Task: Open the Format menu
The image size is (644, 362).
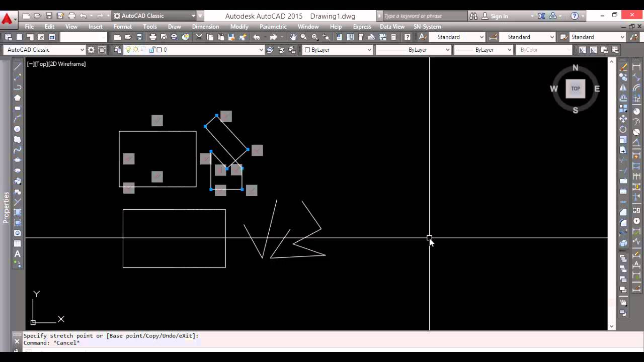Action: pos(122,27)
